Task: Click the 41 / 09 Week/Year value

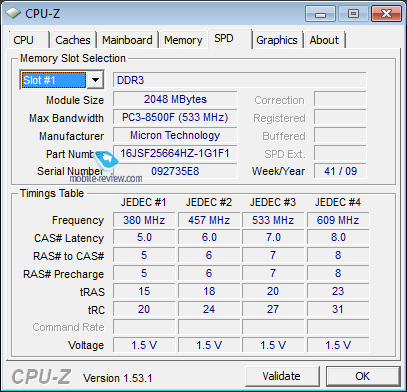Action: [340, 171]
